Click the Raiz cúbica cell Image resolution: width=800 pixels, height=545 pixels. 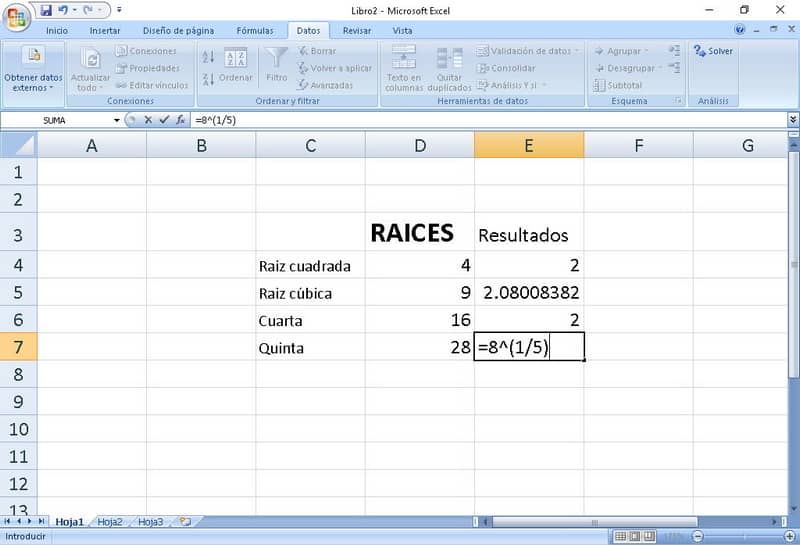(310, 292)
